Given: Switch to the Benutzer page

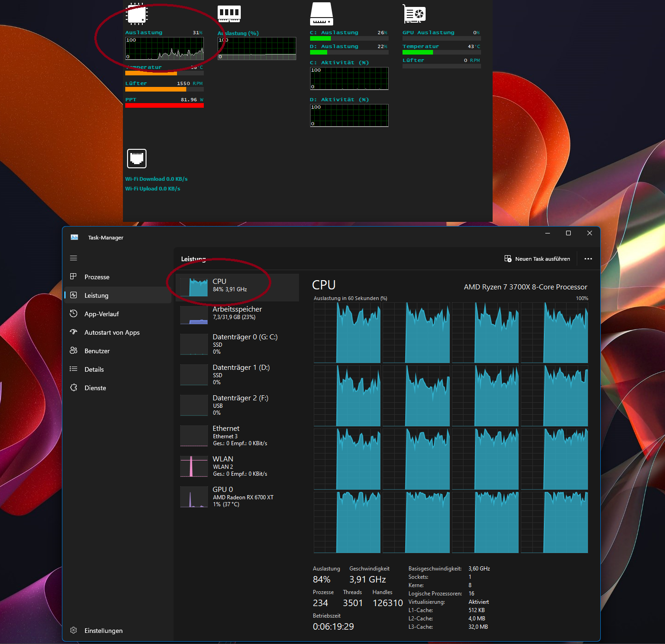Looking at the screenshot, I should tap(118, 351).
